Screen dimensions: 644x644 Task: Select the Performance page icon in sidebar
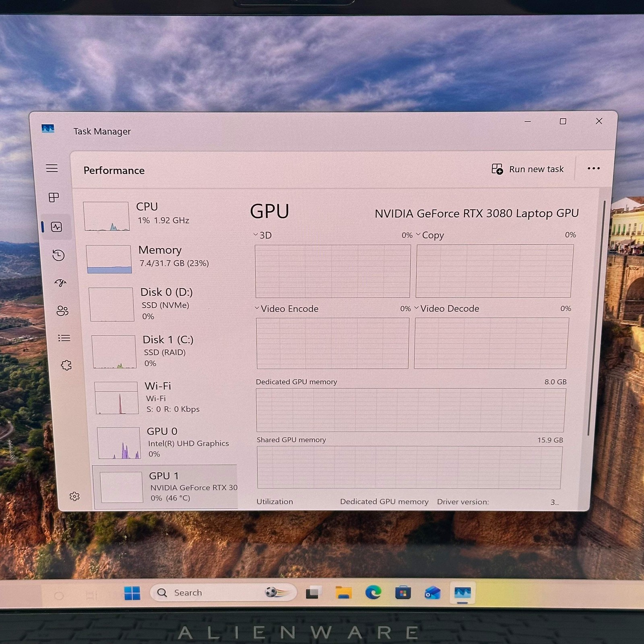[57, 227]
